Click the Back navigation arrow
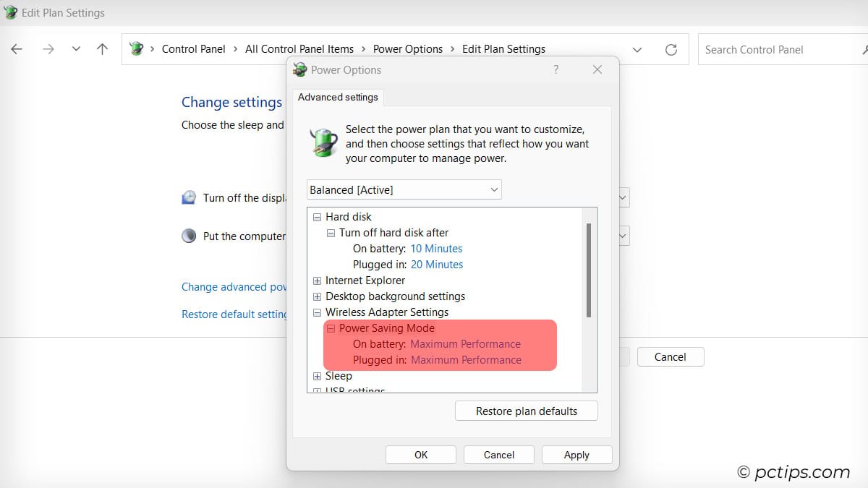Viewport: 868px width, 488px height. click(17, 49)
